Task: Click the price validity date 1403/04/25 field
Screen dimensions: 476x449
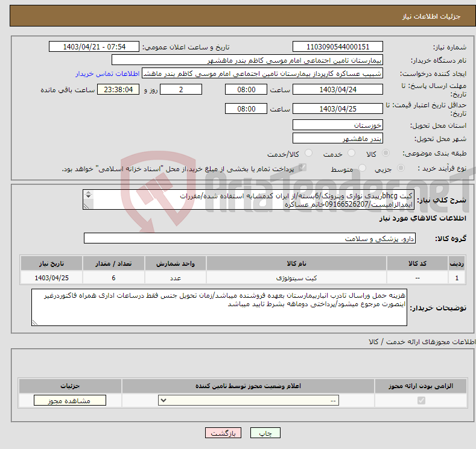Action: point(338,108)
